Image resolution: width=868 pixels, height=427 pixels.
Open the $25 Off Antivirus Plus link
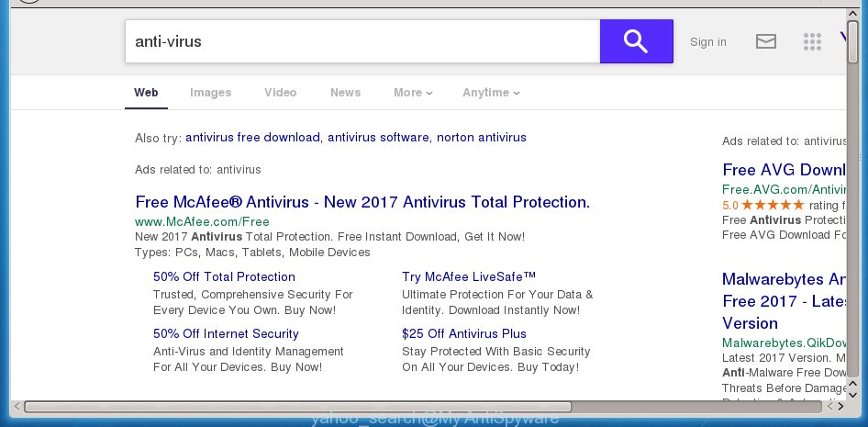tap(464, 333)
